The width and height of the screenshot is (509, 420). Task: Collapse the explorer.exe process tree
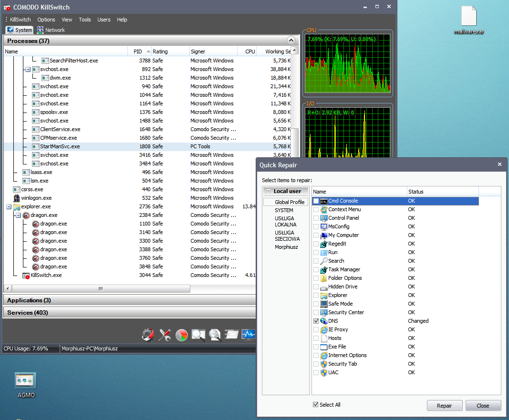(9, 207)
